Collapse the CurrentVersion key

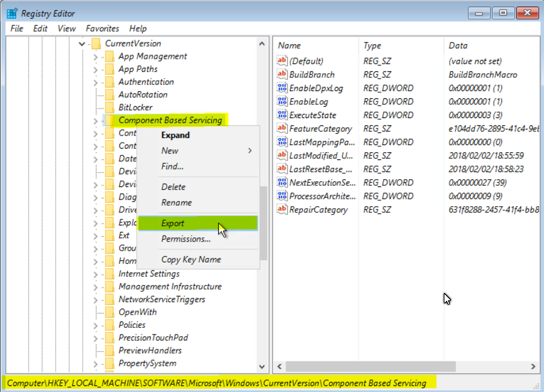tap(82, 44)
